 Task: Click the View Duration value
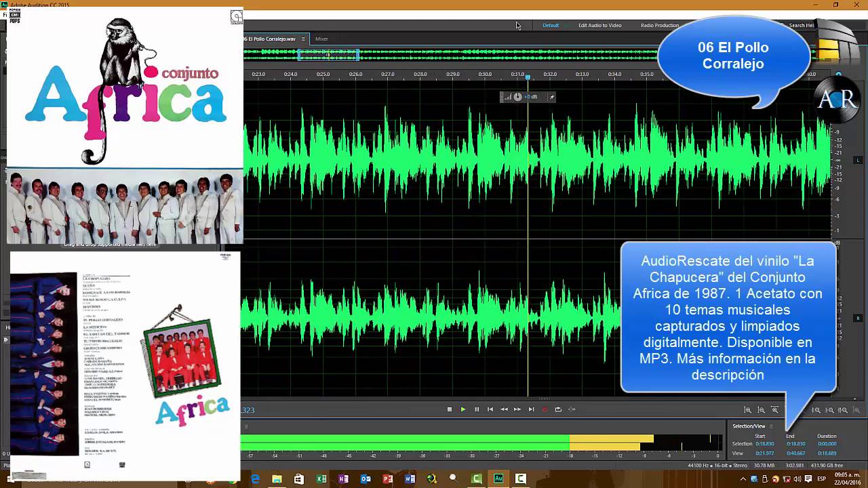pyautogui.click(x=827, y=453)
